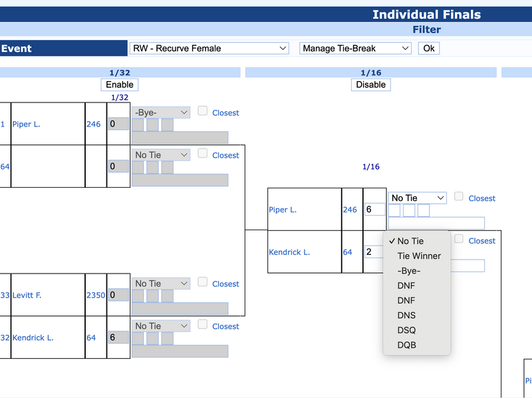Click the score field showing 0 for Piper L. in 1/32
The height and width of the screenshot is (398, 532).
[118, 124]
